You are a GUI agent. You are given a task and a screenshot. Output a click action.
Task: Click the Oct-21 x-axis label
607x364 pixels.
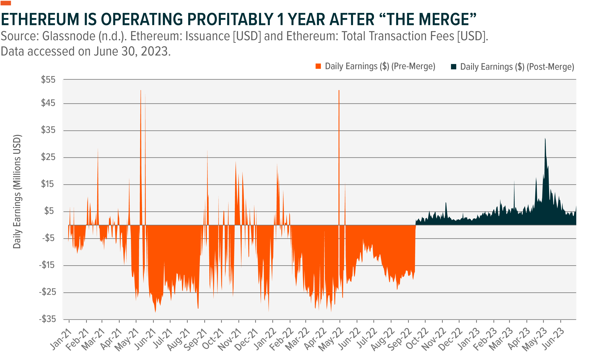(x=213, y=339)
